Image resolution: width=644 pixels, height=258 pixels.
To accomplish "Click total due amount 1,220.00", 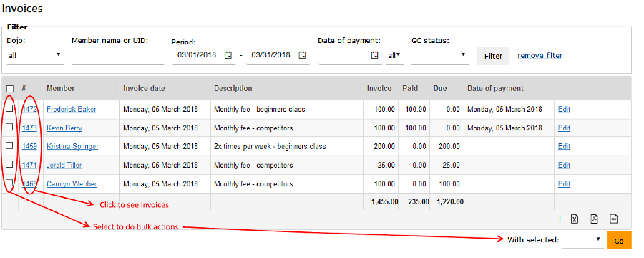I will 450,201.
